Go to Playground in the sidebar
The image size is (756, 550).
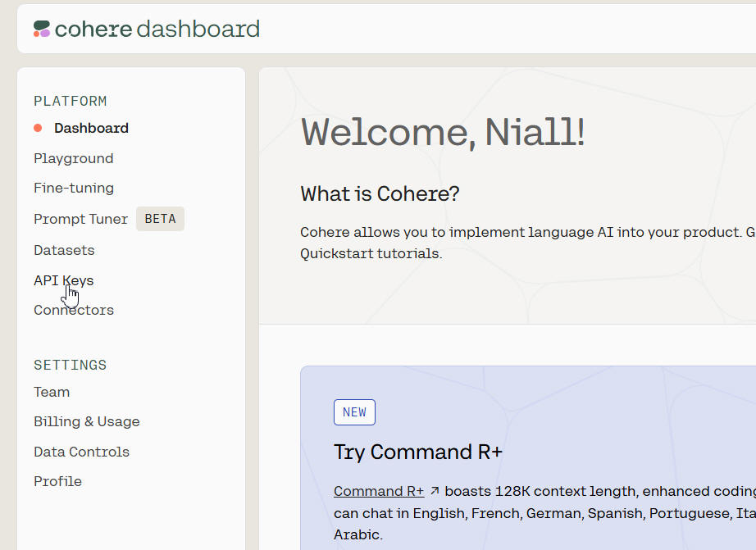74,158
